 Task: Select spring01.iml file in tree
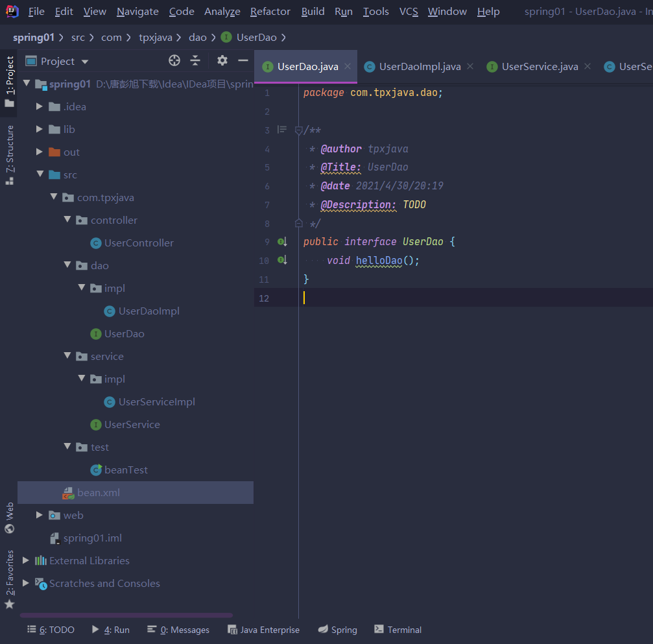tap(93, 538)
